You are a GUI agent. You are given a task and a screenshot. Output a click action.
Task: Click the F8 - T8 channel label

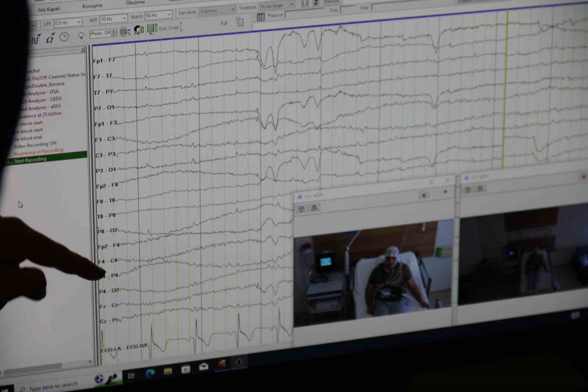106,201
